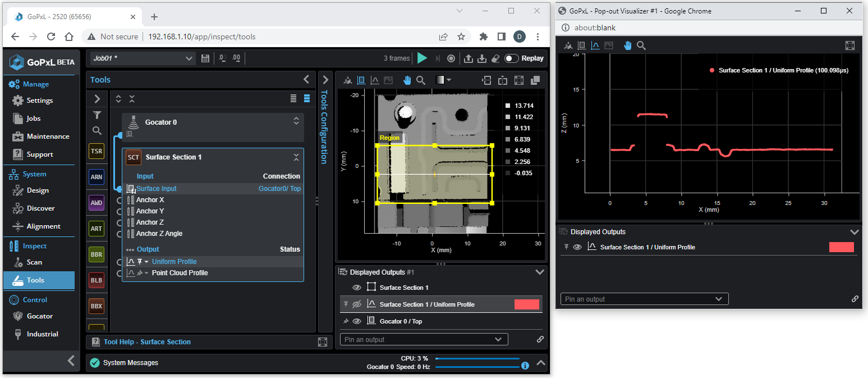Toggle visibility eye for Gocator 0 / Top

[x=356, y=321]
